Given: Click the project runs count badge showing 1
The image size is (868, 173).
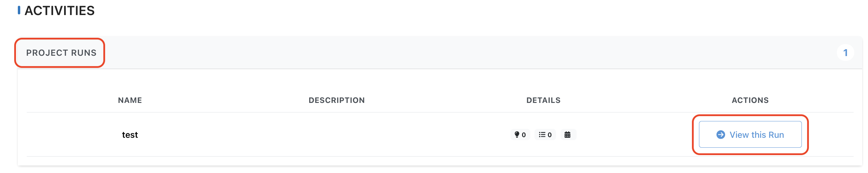Looking at the screenshot, I should (845, 53).
